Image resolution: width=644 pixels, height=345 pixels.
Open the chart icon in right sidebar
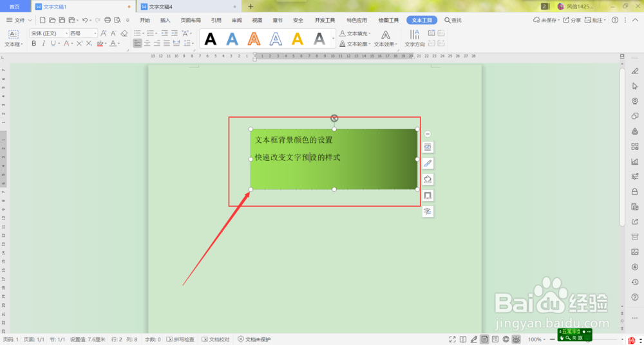(634, 162)
